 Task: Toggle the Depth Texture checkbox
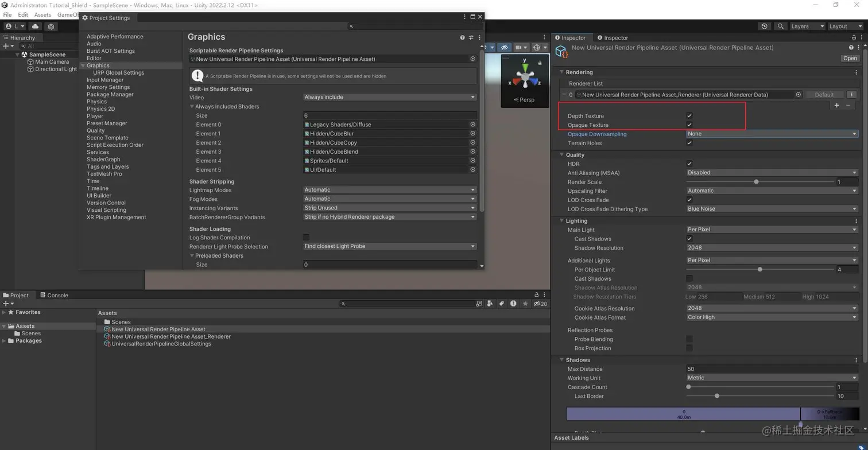(x=689, y=116)
